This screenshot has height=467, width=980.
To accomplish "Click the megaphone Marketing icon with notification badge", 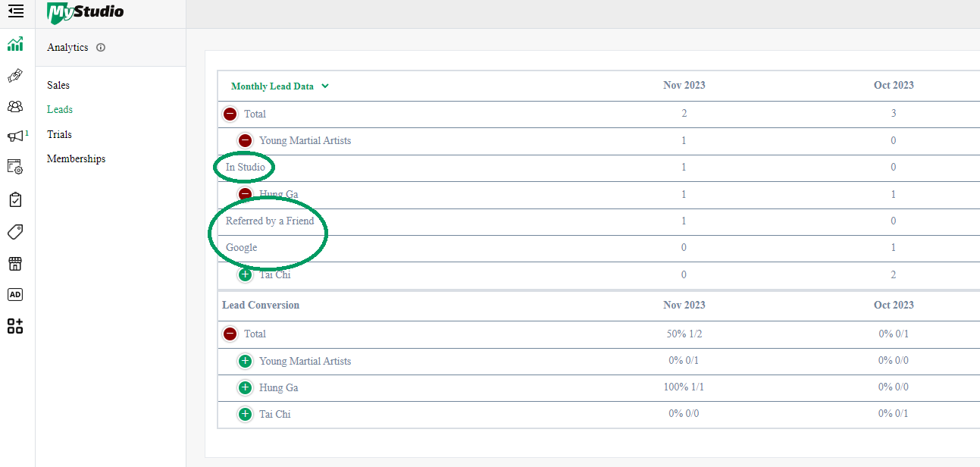I will pyautogui.click(x=15, y=136).
